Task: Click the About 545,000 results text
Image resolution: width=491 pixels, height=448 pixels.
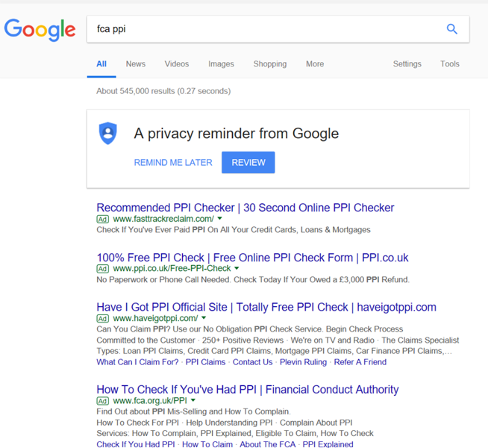Action: click(x=163, y=91)
